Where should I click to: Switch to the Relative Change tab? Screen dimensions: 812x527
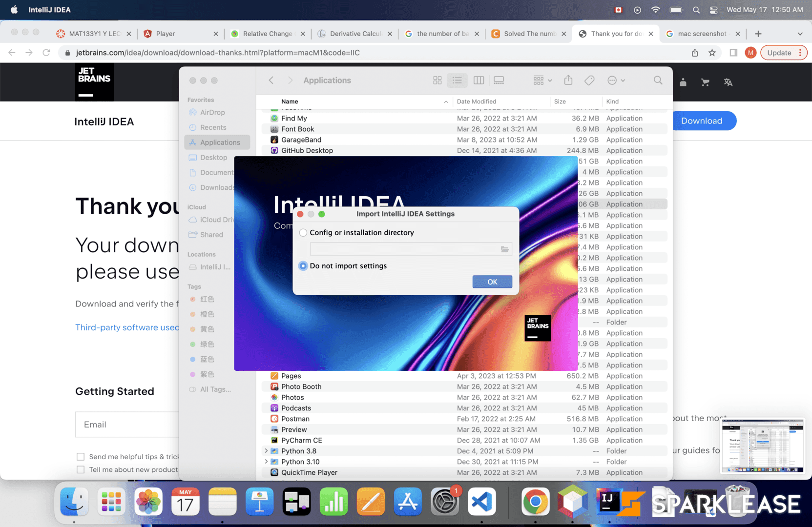point(268,34)
